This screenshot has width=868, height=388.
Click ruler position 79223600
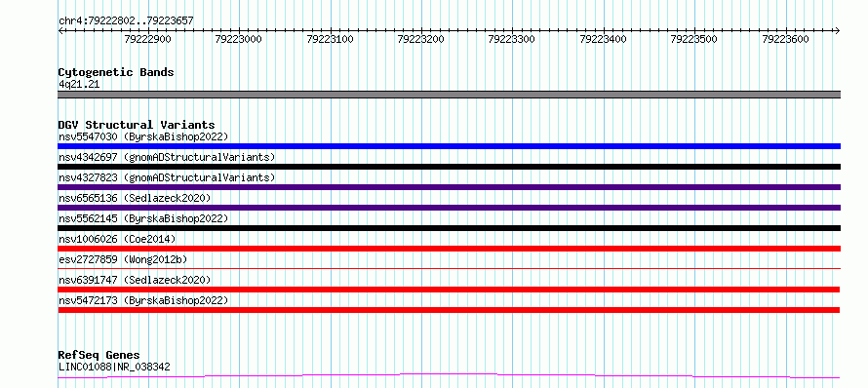coord(785,39)
